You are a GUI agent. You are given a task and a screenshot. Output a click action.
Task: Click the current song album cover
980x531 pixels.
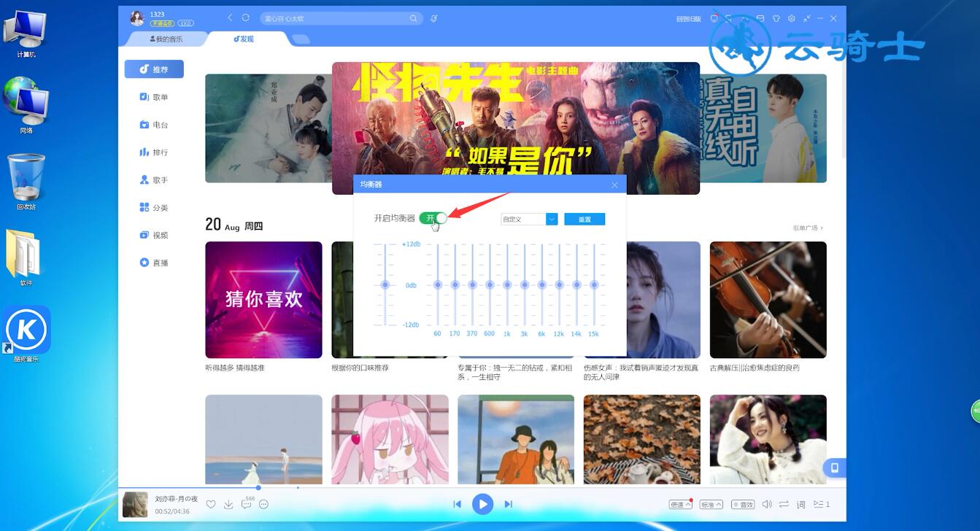pos(135,505)
